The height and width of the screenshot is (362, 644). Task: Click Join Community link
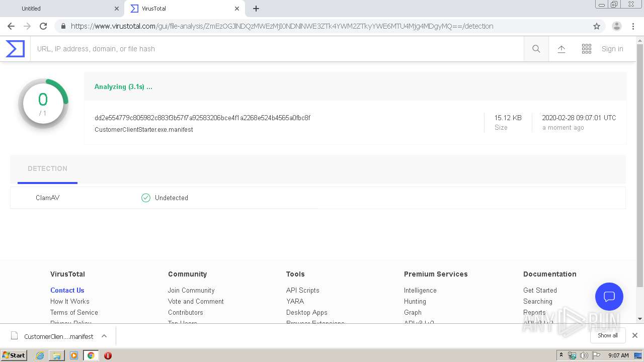[x=191, y=291]
